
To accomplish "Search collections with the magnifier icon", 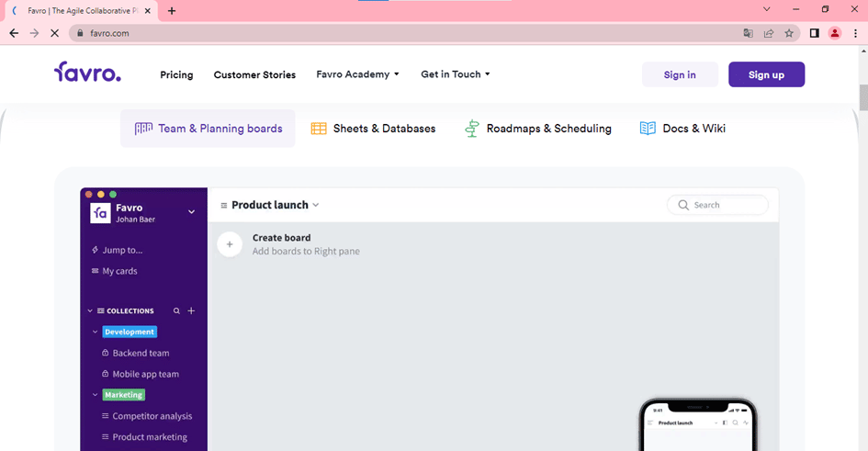I will click(176, 311).
